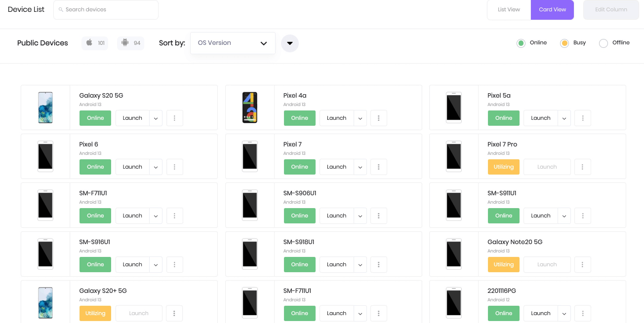Launch the SM-S916U1 device
Image resolution: width=644 pixels, height=323 pixels.
pos(132,265)
